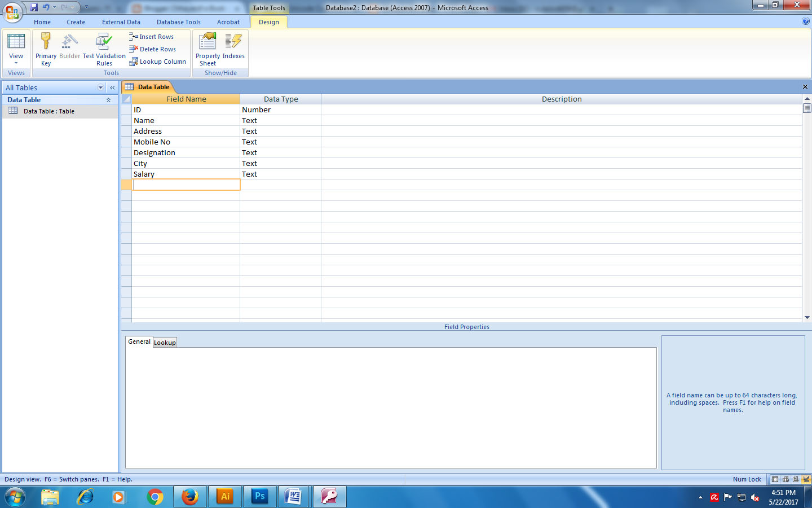Save using Quick Access save icon
The image size is (812, 508).
[34, 7]
